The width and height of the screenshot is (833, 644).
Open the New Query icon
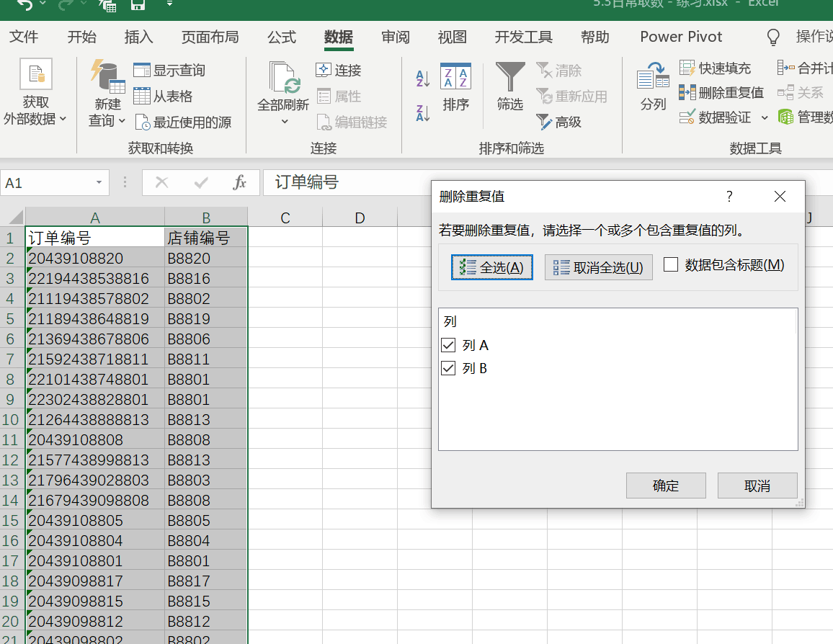coord(108,76)
